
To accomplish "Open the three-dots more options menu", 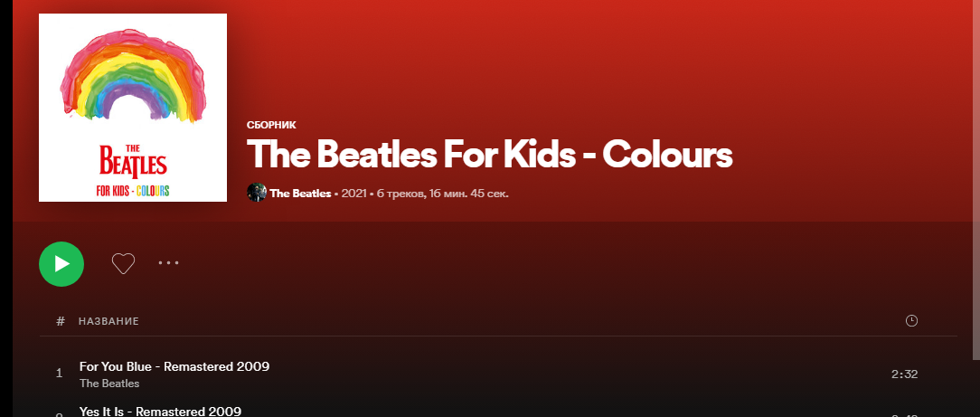I will pyautogui.click(x=168, y=263).
